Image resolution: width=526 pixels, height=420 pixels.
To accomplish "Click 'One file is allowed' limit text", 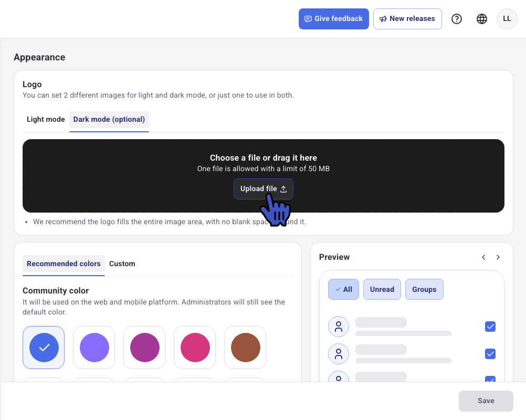I will (x=264, y=169).
